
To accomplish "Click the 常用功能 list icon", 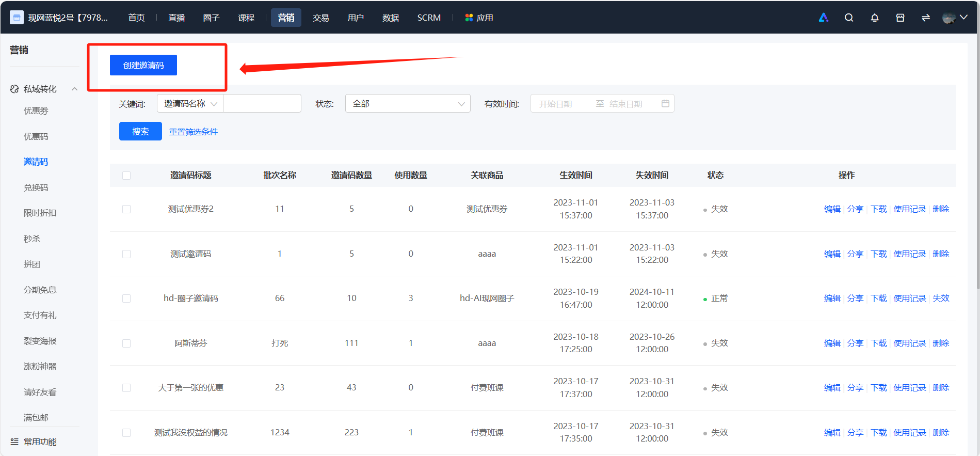I will coord(14,442).
